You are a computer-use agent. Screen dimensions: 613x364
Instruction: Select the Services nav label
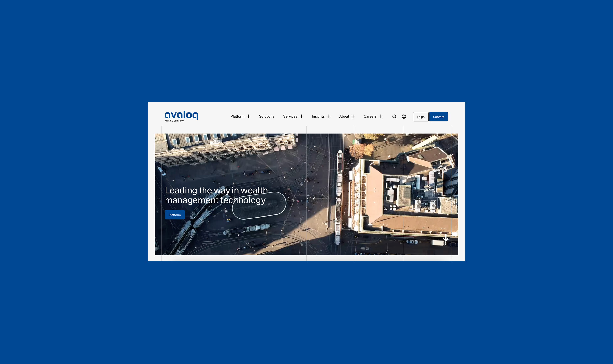click(290, 116)
